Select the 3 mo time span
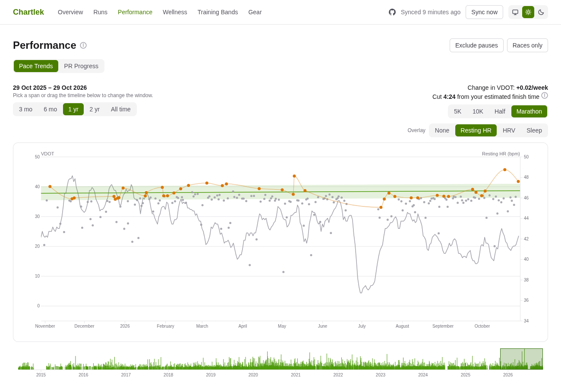Screen dimensions: 561x392 pos(25,109)
